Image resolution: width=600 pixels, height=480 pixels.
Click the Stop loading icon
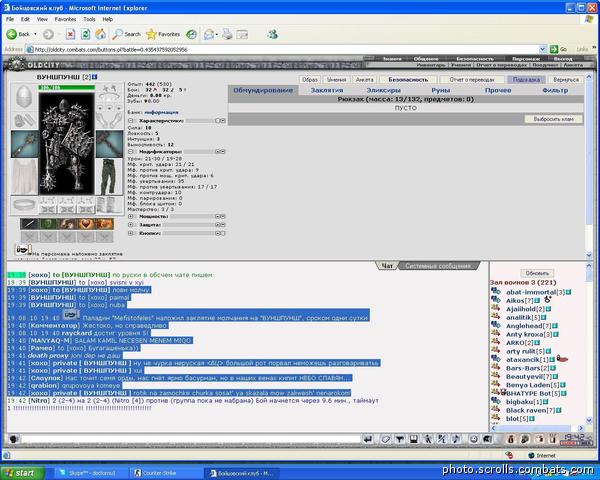click(x=72, y=34)
